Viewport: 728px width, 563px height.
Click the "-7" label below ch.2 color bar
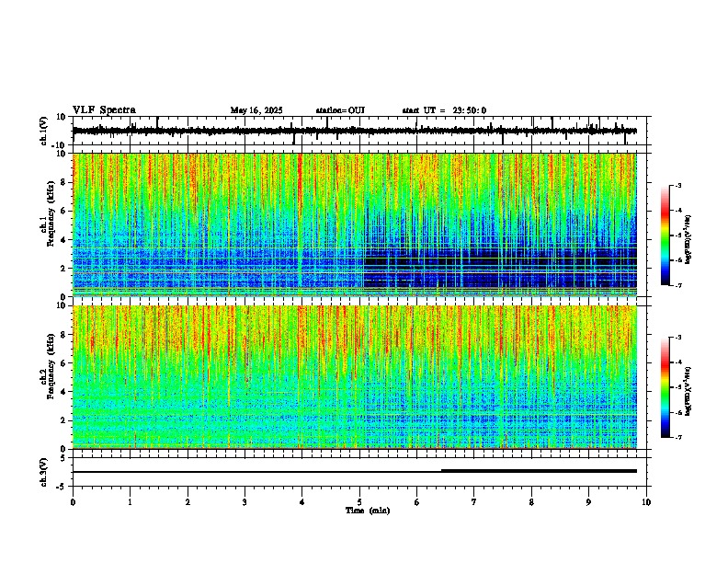click(677, 437)
